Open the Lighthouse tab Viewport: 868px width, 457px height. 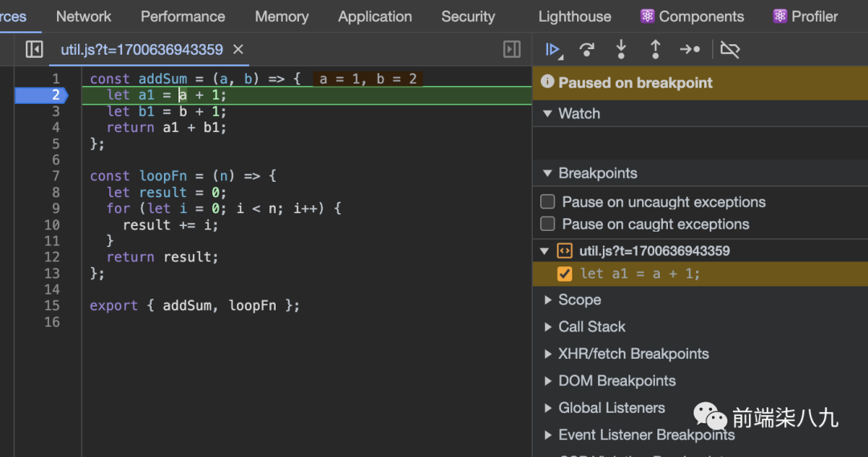tap(575, 16)
